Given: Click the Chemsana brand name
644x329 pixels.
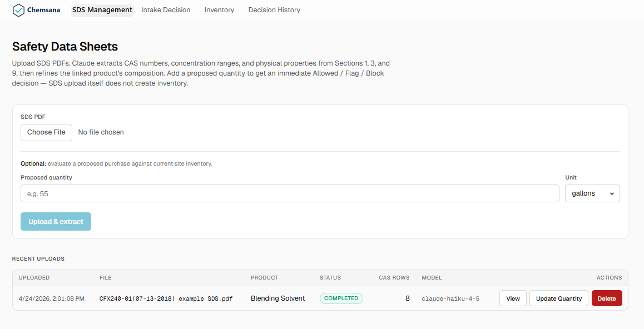Looking at the screenshot, I should click(43, 10).
